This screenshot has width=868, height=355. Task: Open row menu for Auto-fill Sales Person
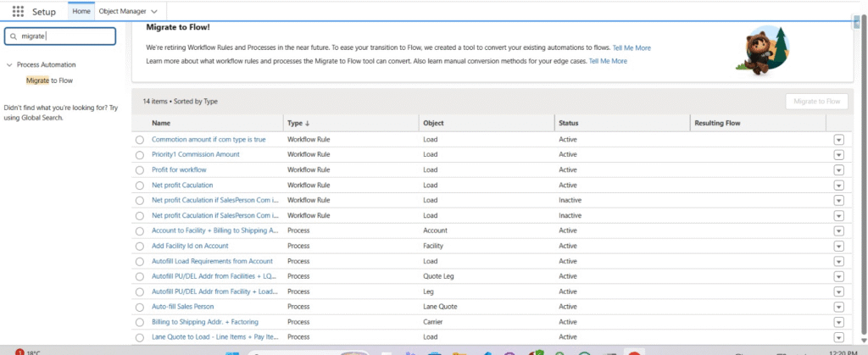[x=838, y=307]
